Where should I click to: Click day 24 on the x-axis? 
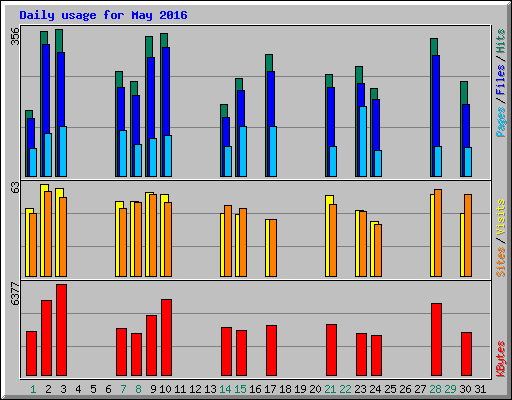(375, 389)
